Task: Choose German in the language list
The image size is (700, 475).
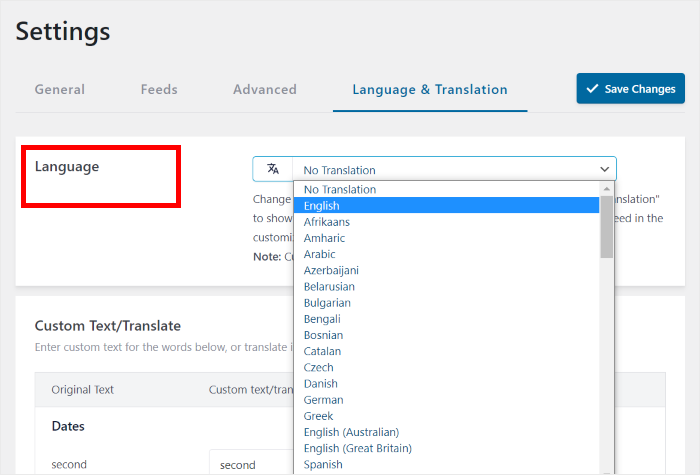Action: (x=321, y=400)
